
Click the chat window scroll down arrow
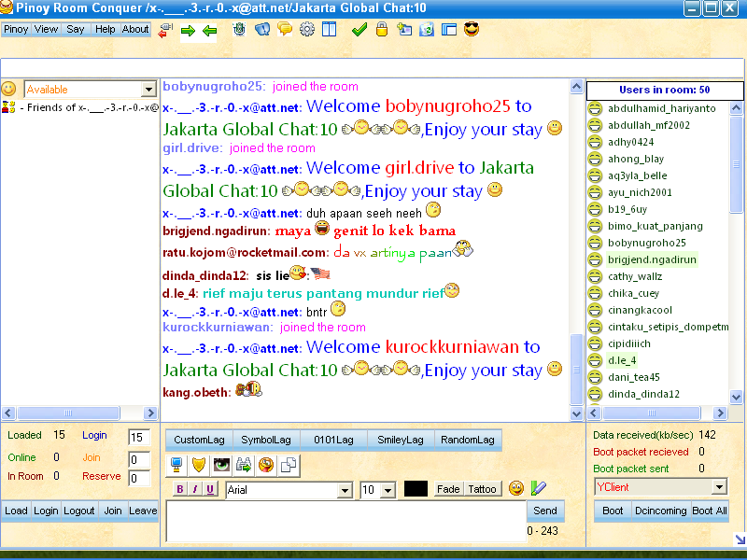tap(576, 413)
